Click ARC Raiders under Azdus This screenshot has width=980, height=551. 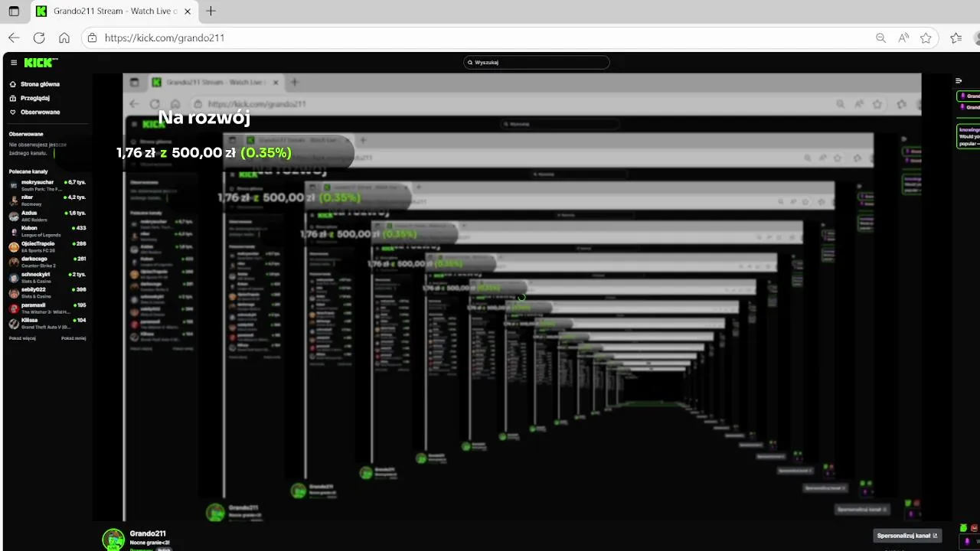[x=34, y=220]
